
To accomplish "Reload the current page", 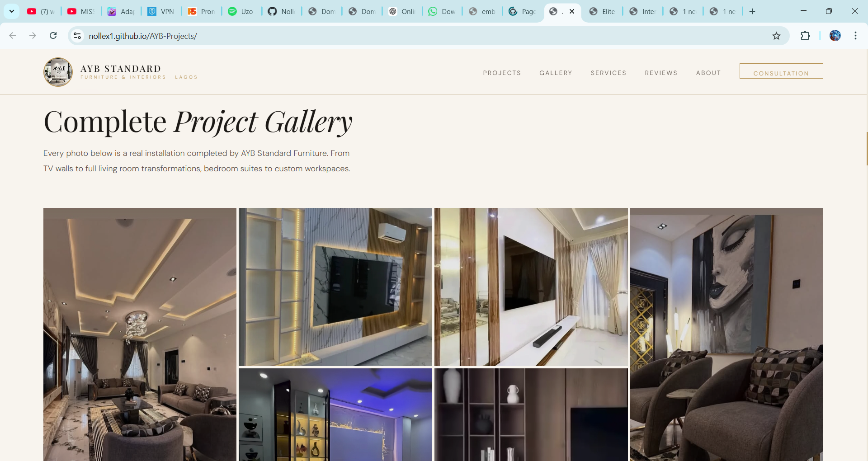I will point(53,36).
